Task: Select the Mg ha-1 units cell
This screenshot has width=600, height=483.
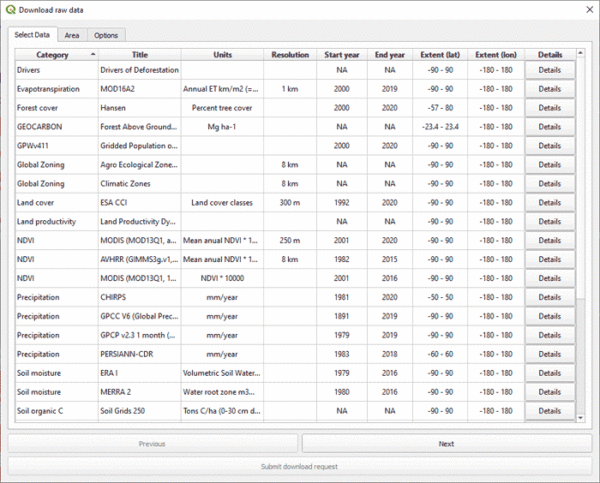Action: 222,127
